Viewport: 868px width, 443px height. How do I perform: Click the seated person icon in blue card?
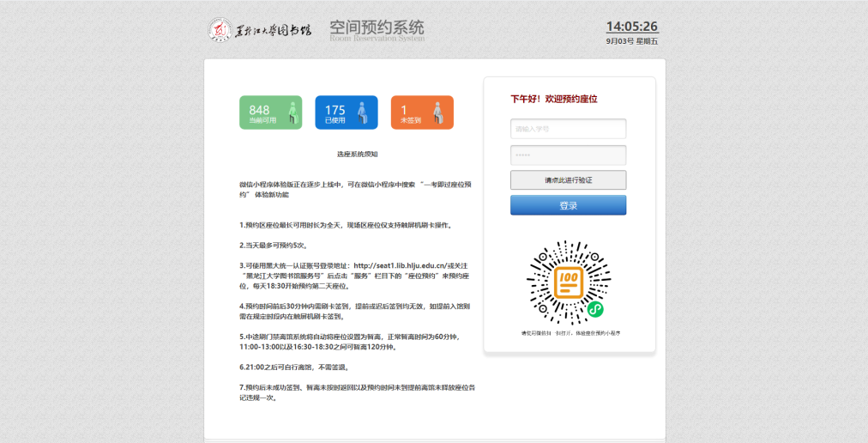[362, 112]
